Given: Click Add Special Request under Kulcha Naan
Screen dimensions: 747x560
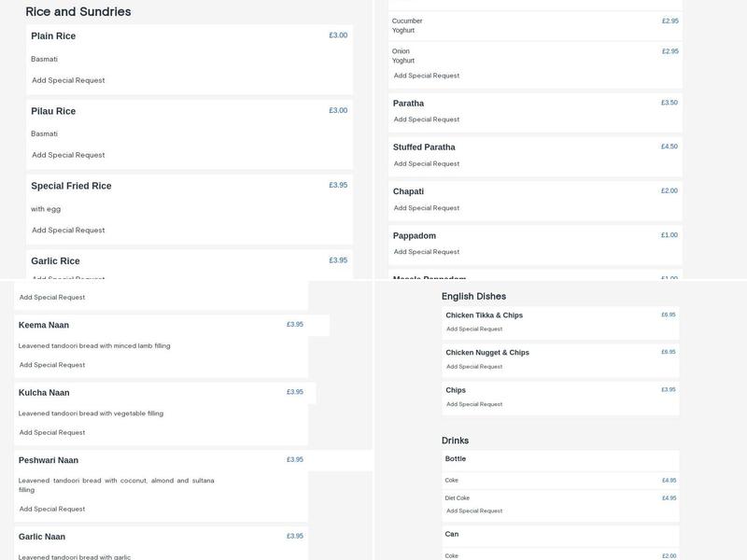Looking at the screenshot, I should 52,432.
